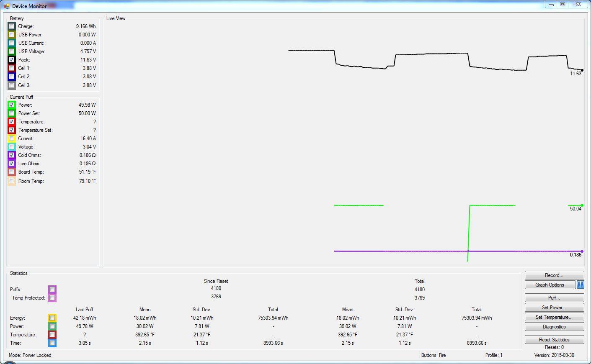Uncheck the Pack voltage checkbox
Image resolution: width=591 pixels, height=364 pixels.
tap(12, 60)
